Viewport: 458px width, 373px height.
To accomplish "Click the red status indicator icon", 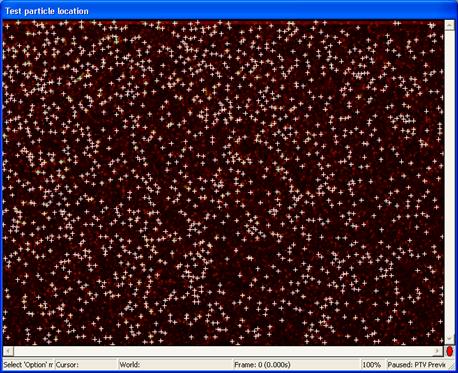I will pos(450,351).
